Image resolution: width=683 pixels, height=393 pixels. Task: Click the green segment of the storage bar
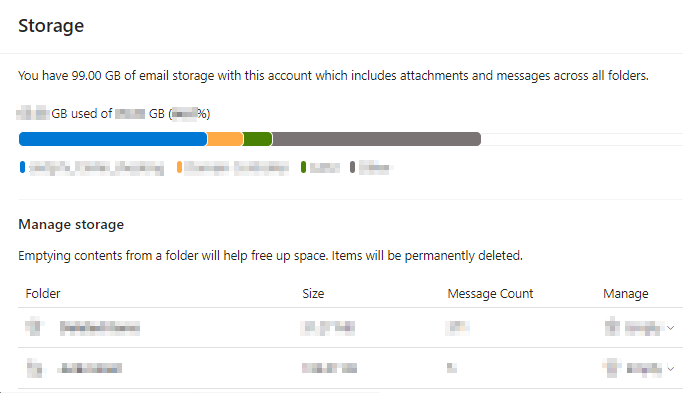click(x=257, y=139)
